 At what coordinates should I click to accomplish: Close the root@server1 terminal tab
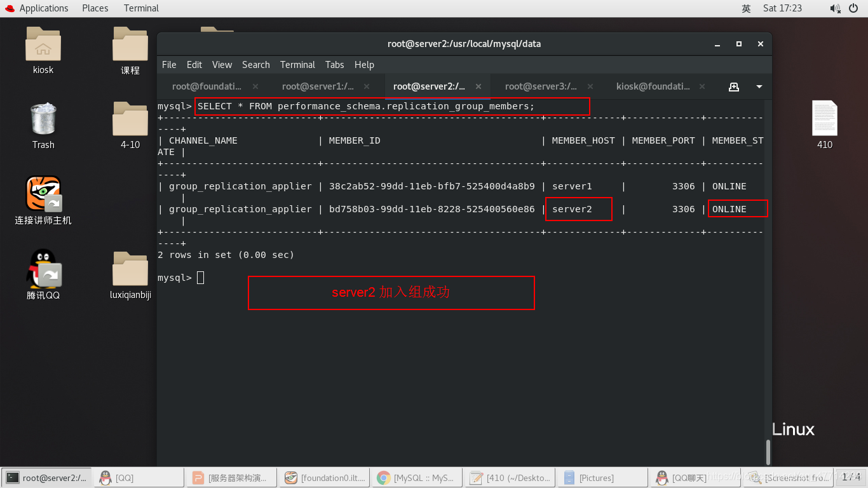click(367, 86)
